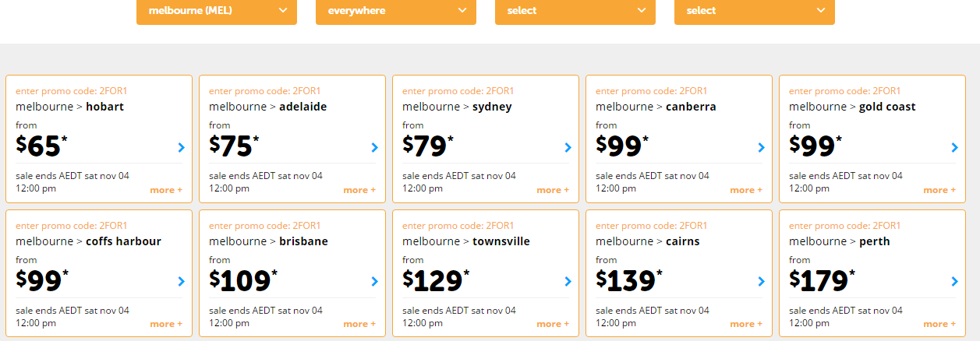Click the blue arrow on the Adelaide fare
Screen dimensions: 980x341
pos(374,147)
